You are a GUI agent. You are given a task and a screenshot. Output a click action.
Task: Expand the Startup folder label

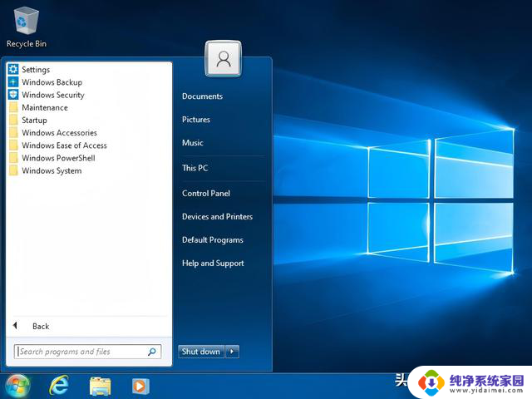34,120
